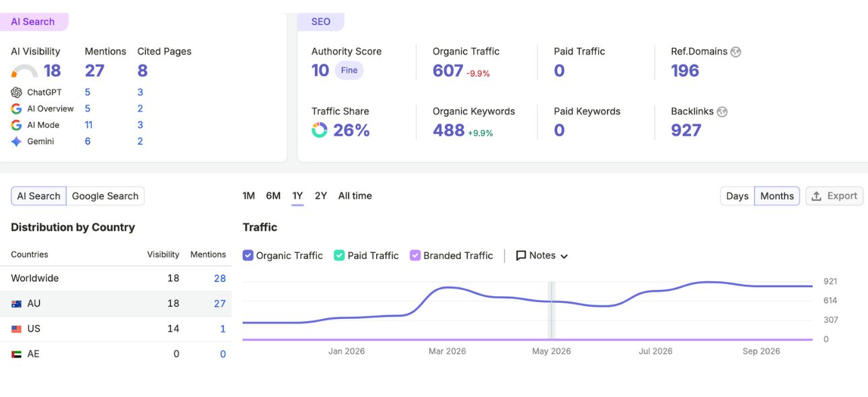Open the SEO section tab
868x397 pixels.
321,22
